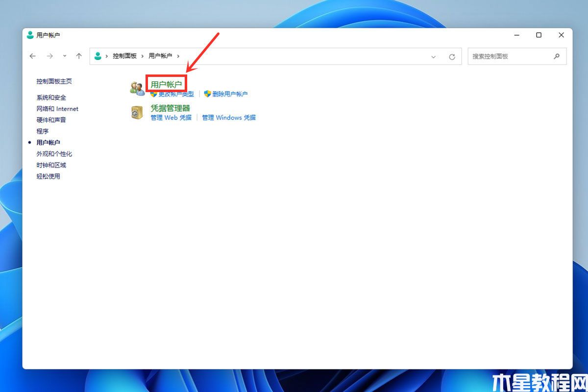Open the address bar history dropdown
This screenshot has width=588, height=392.
[x=433, y=57]
